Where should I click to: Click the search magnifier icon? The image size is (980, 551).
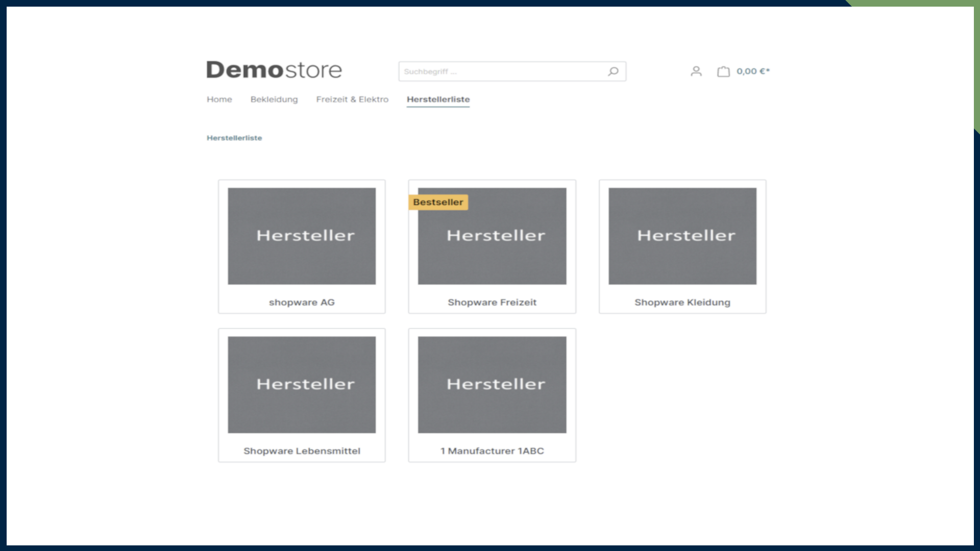(613, 71)
